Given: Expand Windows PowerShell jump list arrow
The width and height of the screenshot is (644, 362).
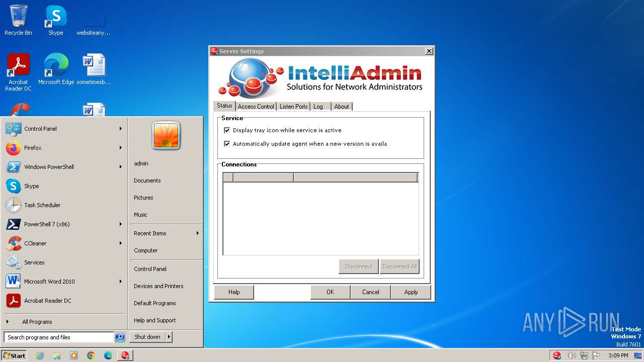Looking at the screenshot, I should tap(121, 167).
